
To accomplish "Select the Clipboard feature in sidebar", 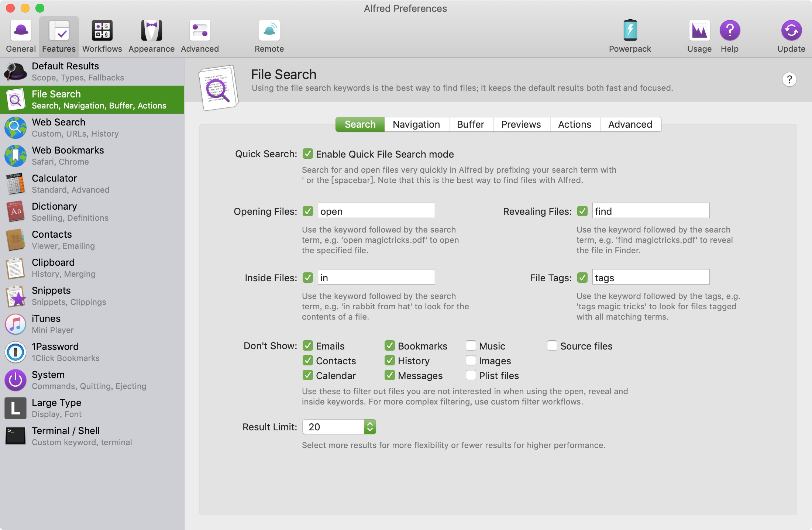I will pyautogui.click(x=92, y=268).
